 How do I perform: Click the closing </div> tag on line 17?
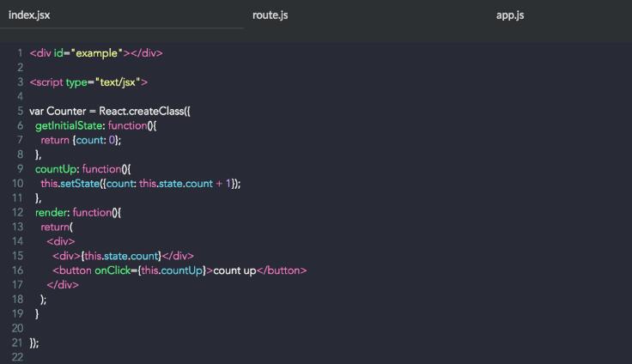point(63,285)
